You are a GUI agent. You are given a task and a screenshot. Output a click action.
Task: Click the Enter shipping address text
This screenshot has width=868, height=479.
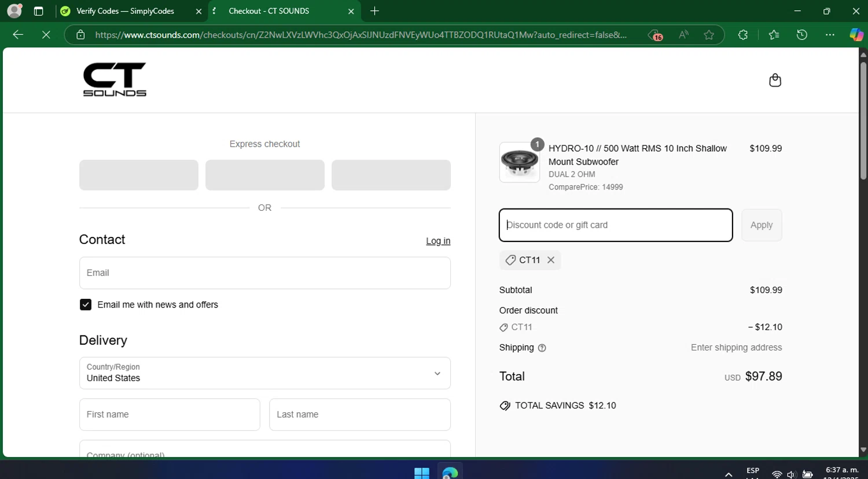[737, 348]
